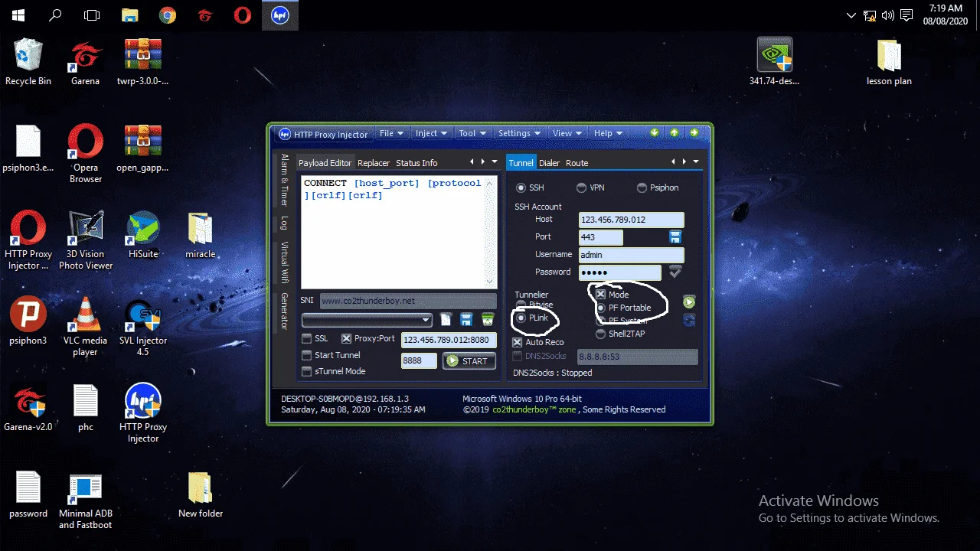Select the PF Portable mode option
Viewport: 980px width, 551px height.
tap(601, 308)
